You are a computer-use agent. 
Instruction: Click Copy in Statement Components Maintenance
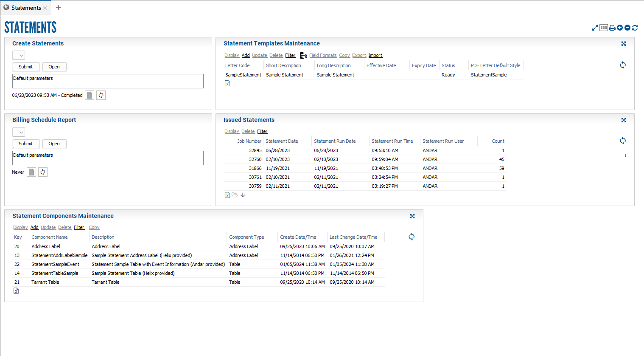pos(94,227)
